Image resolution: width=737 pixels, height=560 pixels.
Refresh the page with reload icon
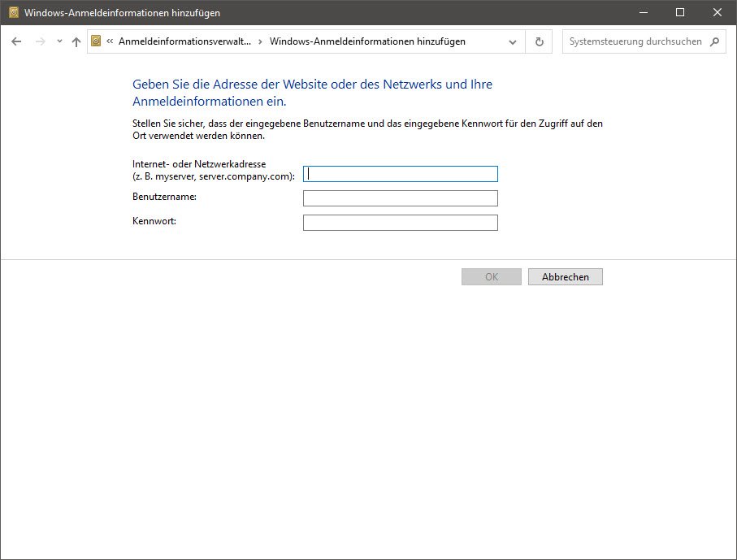pyautogui.click(x=539, y=41)
